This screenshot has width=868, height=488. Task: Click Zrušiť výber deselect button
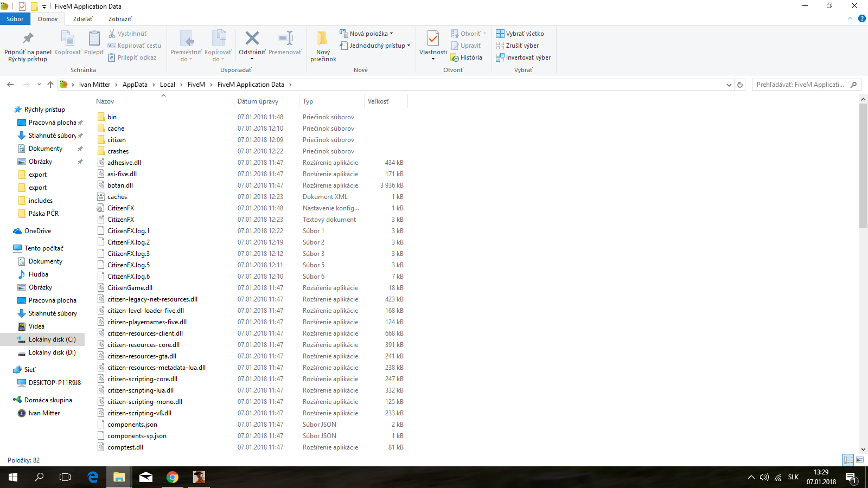517,46
